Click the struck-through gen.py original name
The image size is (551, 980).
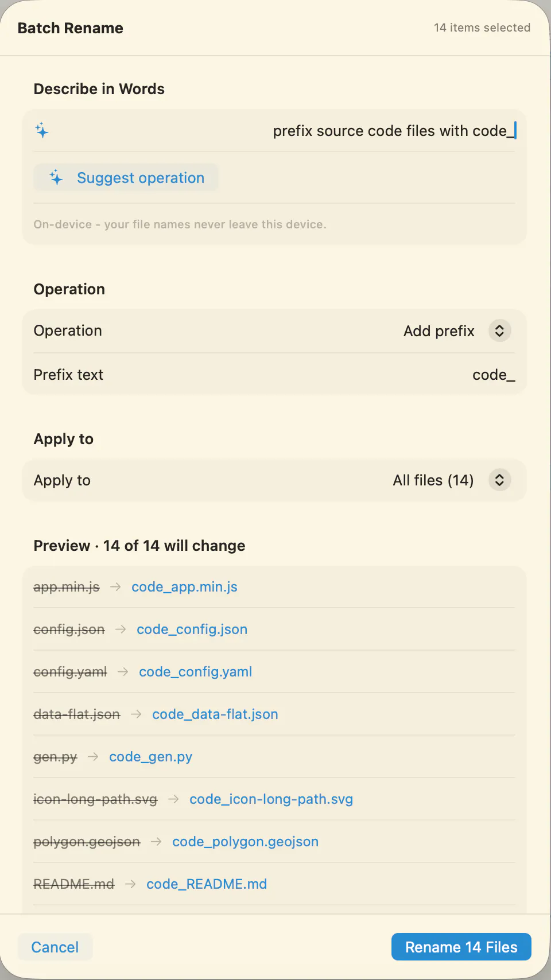(x=55, y=757)
